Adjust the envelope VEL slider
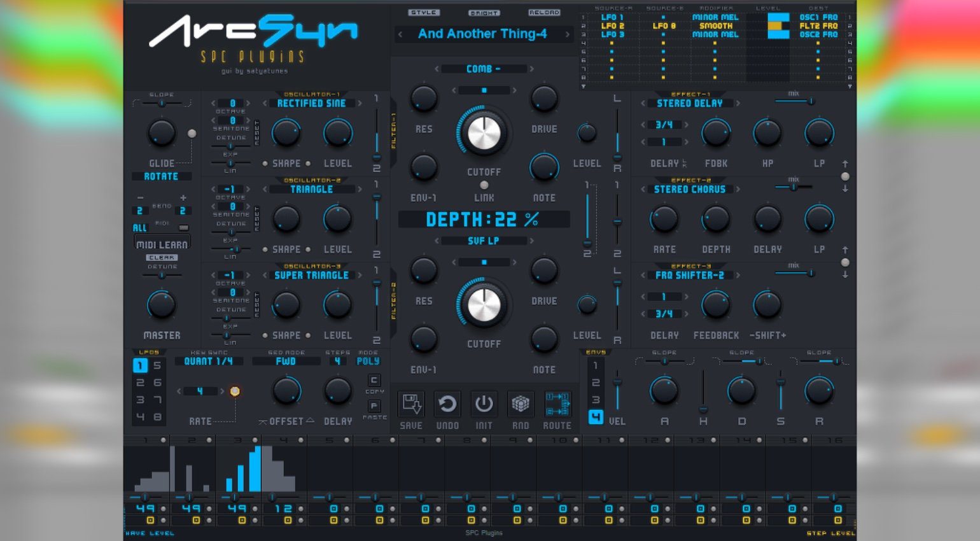 point(617,391)
